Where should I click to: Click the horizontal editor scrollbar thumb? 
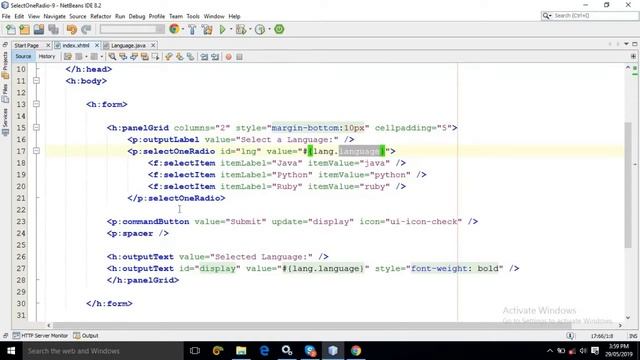(312, 325)
